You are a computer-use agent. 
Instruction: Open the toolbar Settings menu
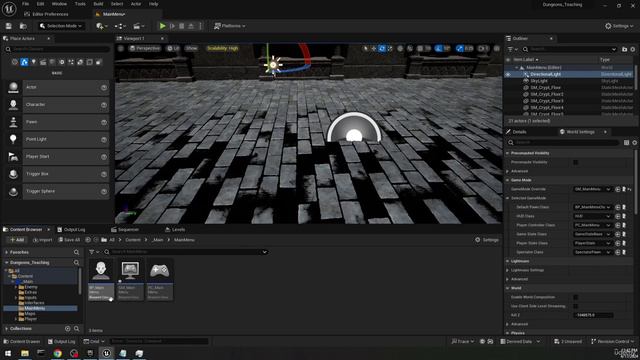[x=619, y=26]
